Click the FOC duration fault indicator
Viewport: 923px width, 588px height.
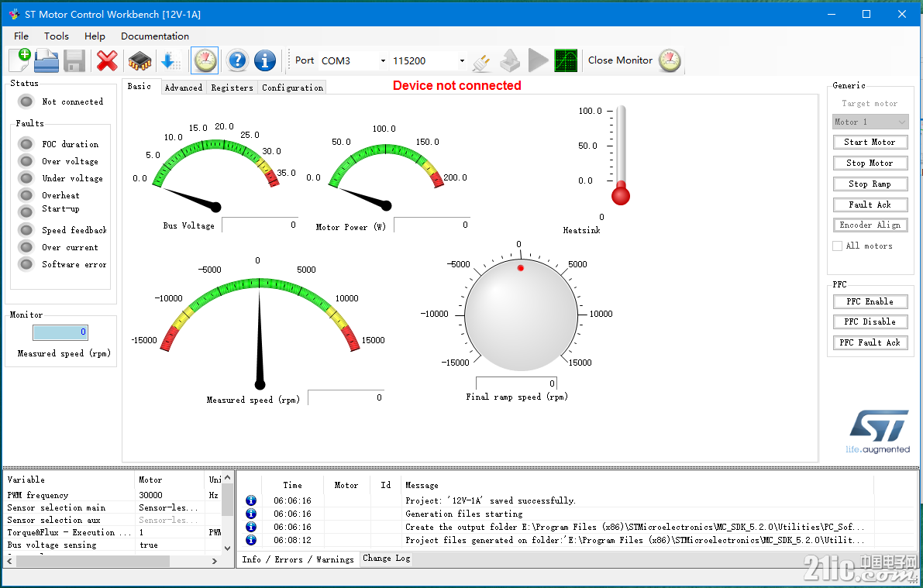[x=26, y=144]
